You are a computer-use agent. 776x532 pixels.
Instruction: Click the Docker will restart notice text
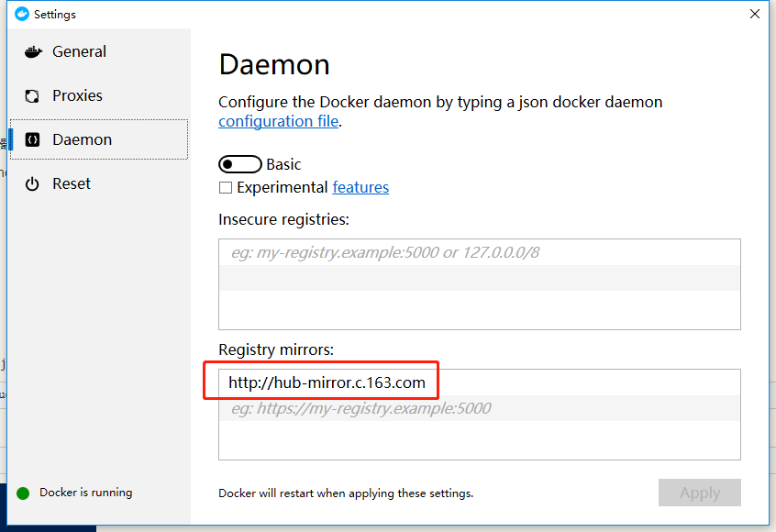(346, 493)
